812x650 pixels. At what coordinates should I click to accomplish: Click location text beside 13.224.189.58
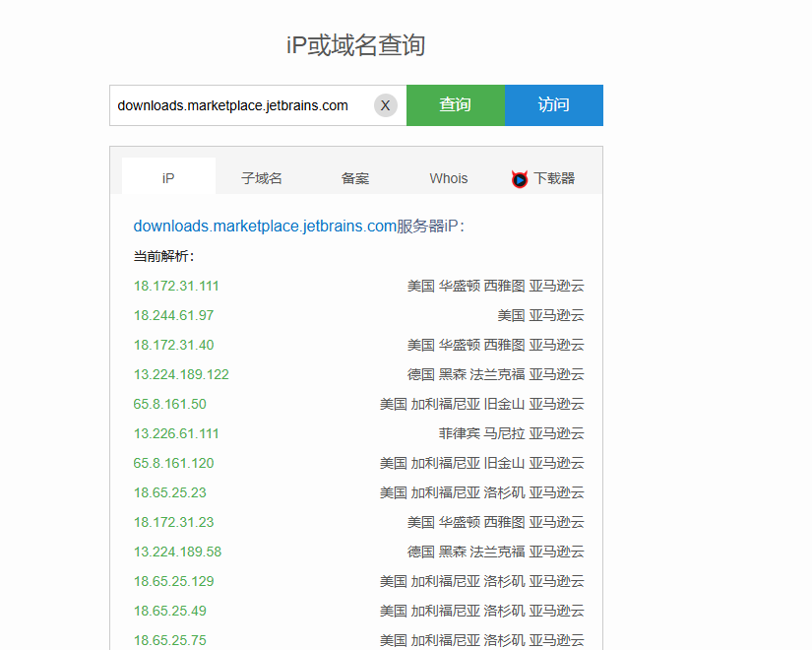496,552
